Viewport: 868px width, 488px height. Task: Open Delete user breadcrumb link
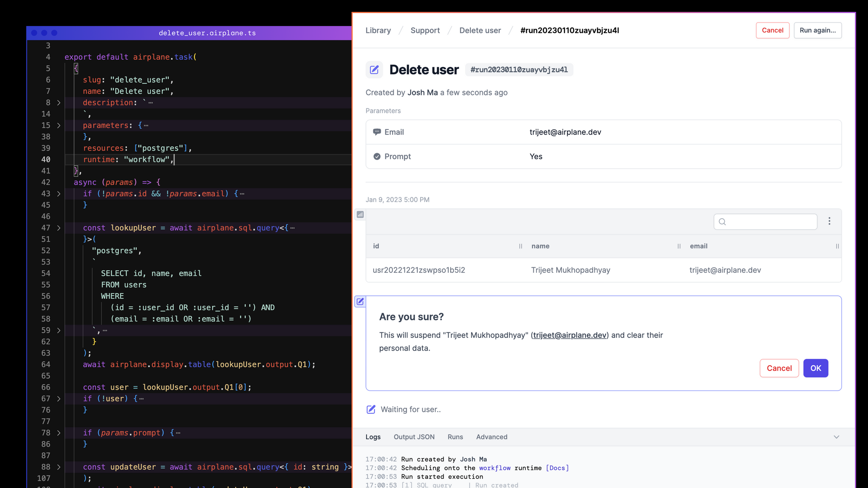(x=480, y=30)
